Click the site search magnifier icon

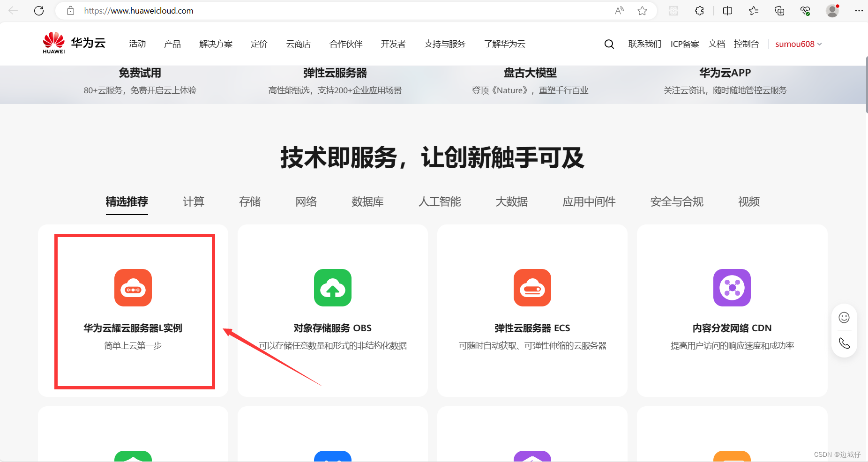(x=609, y=44)
